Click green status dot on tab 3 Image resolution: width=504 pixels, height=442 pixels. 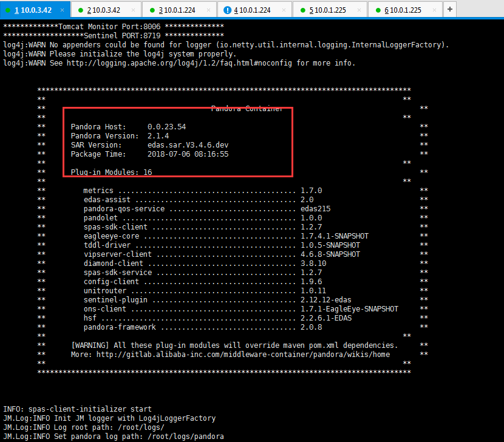coord(152,10)
